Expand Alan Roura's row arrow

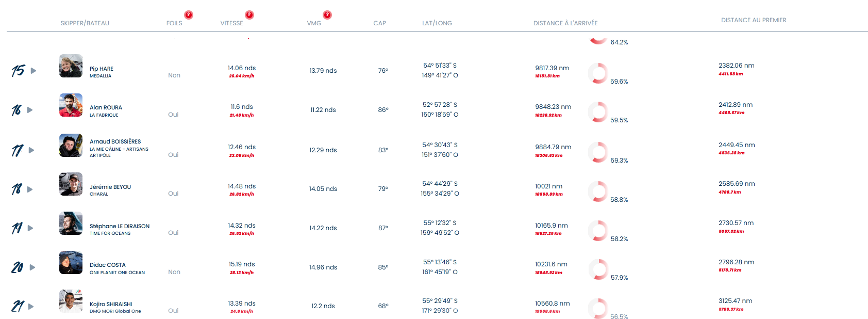[x=30, y=110]
